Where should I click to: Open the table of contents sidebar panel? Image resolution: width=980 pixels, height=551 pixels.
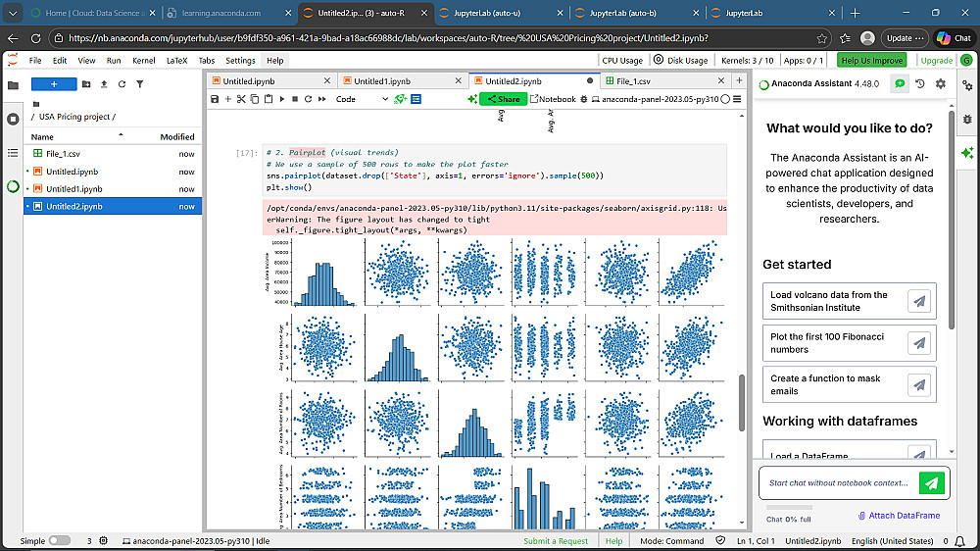pos(13,153)
